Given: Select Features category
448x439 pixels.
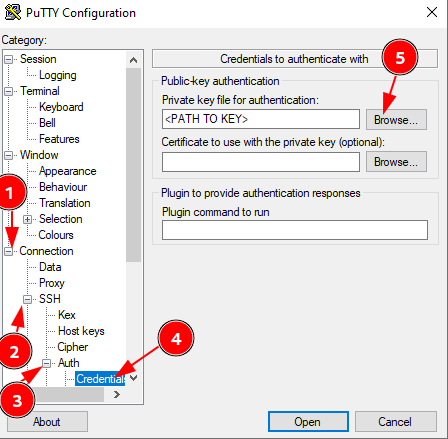Looking at the screenshot, I should click(x=59, y=139).
